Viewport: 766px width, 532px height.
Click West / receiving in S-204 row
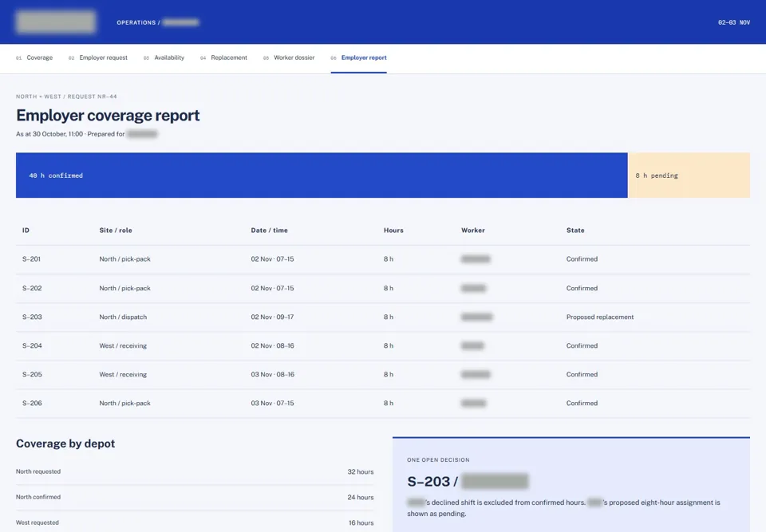pyautogui.click(x=123, y=346)
